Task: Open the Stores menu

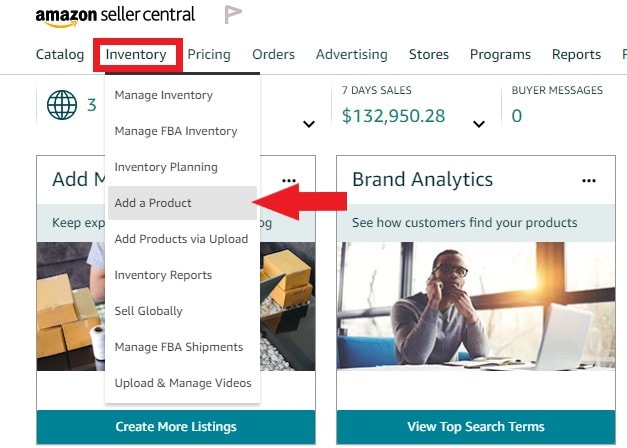Action: [429, 54]
